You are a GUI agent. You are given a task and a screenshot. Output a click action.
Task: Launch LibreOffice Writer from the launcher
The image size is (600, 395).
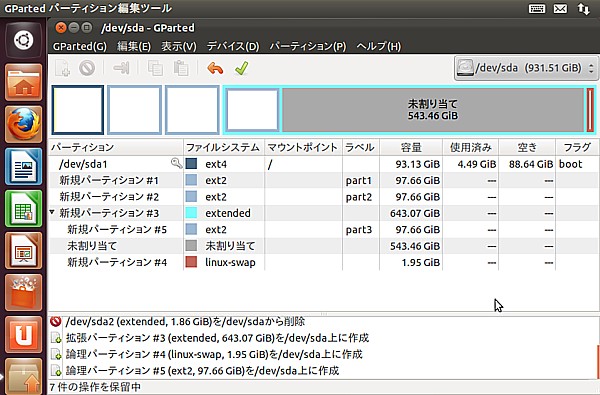tap(24, 166)
